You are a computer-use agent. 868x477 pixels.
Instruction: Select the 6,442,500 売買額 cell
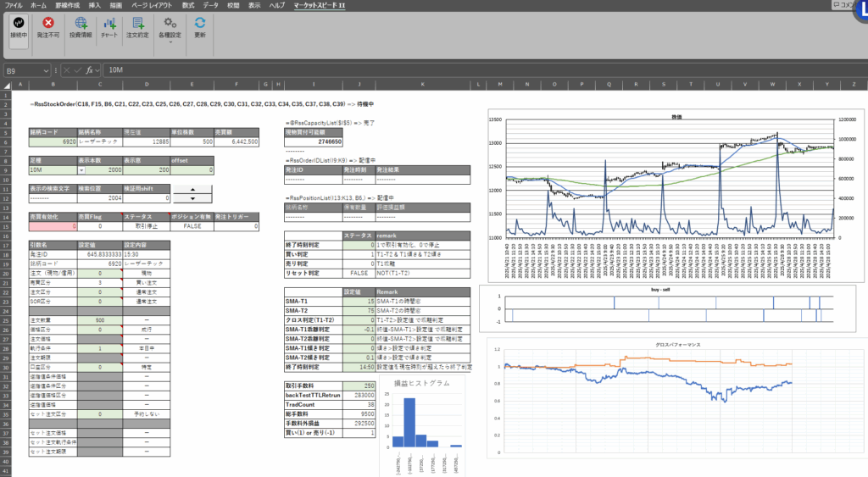(236, 141)
